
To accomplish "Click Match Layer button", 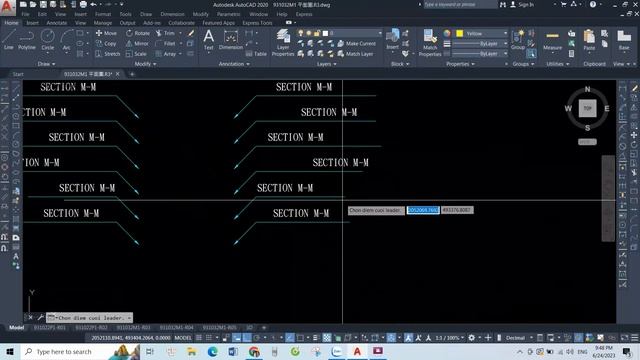I will pos(355,54).
